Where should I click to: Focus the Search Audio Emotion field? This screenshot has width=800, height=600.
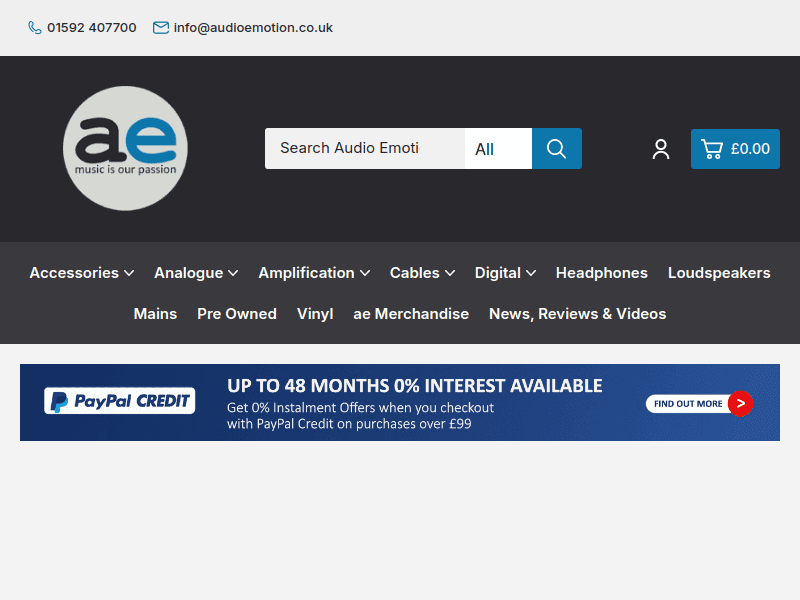pyautogui.click(x=364, y=149)
